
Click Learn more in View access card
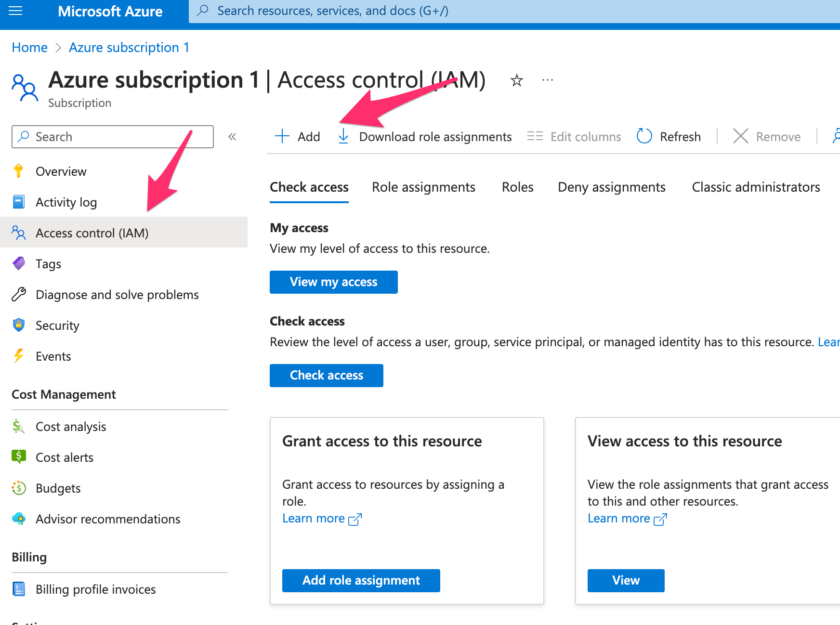(x=619, y=518)
